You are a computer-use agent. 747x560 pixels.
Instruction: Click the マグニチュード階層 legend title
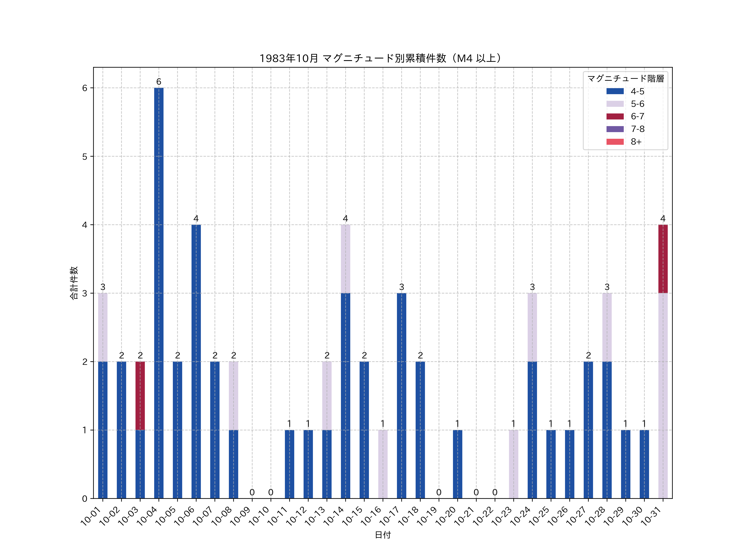point(625,79)
